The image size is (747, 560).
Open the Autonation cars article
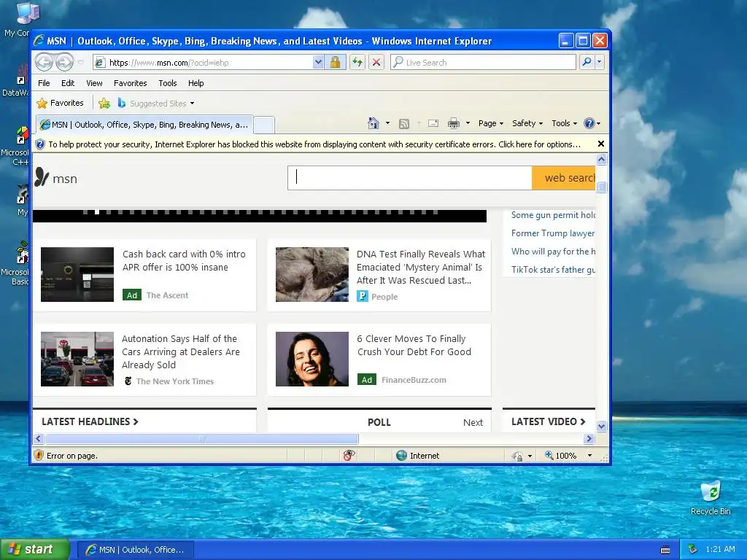[181, 352]
